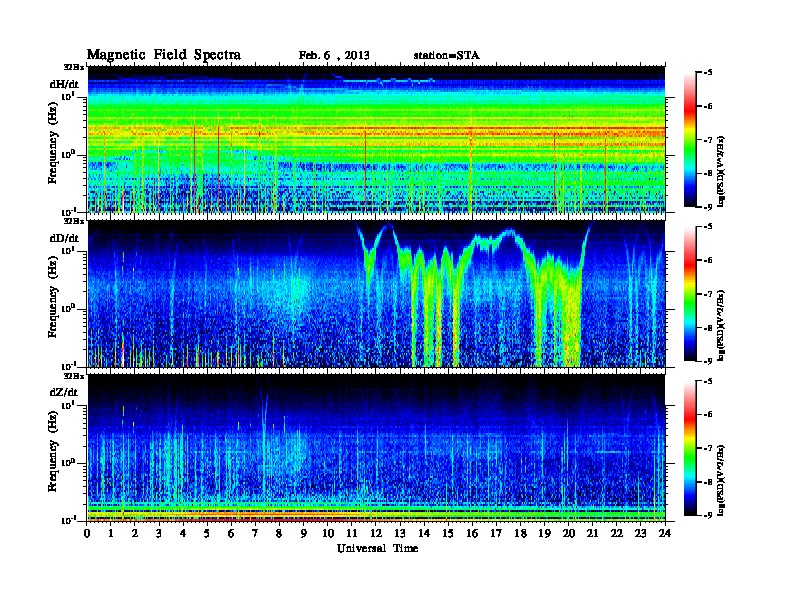Click hour "0" on the Universal Time axis
This screenshot has height=612, width=792.
click(x=87, y=533)
